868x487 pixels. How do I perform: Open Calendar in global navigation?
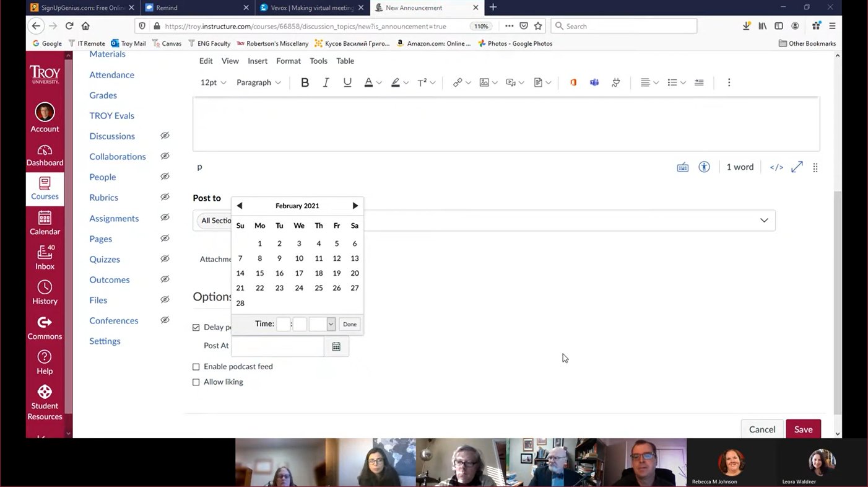(x=45, y=223)
